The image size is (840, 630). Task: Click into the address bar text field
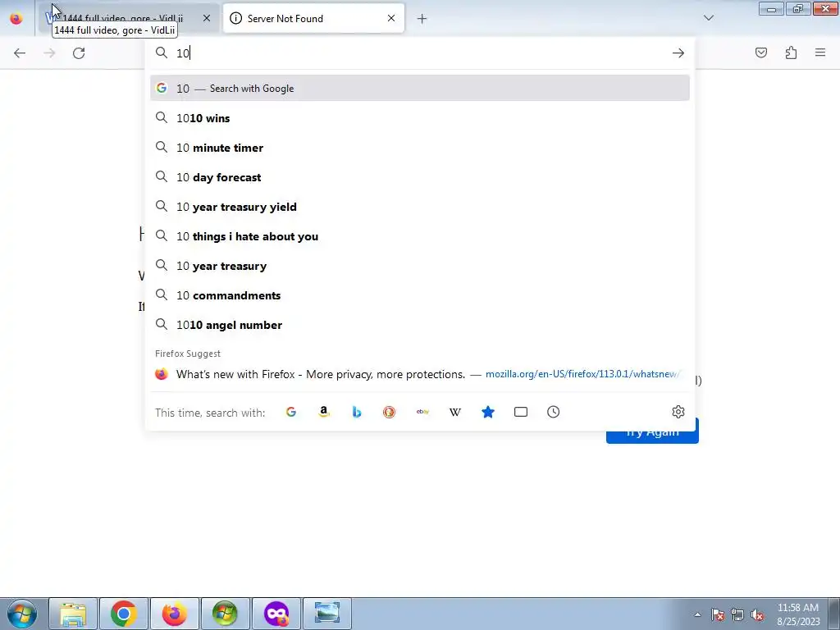point(420,52)
